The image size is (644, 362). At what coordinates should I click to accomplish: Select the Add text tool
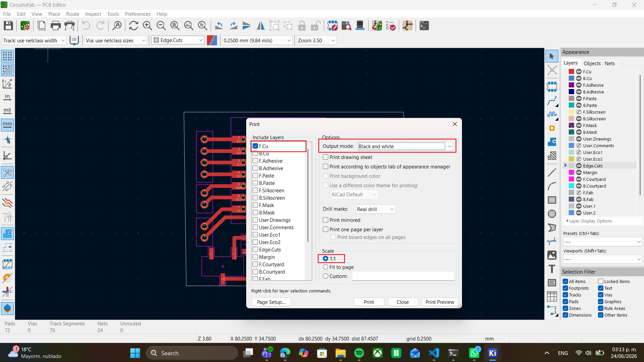click(552, 269)
